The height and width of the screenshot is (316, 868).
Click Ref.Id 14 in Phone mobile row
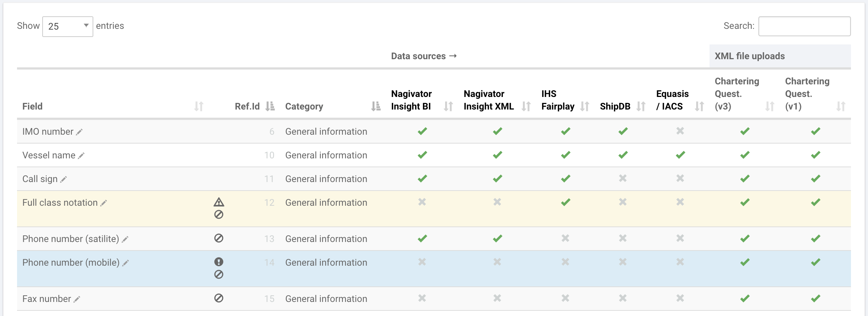point(270,263)
